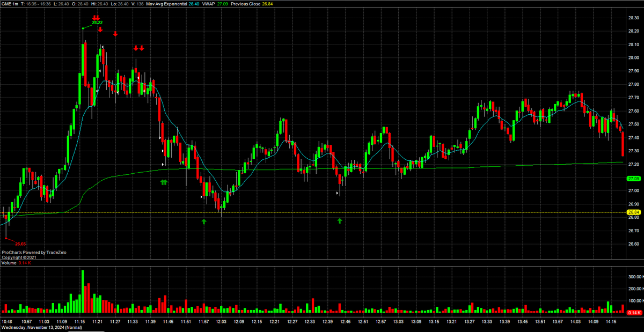The height and width of the screenshot is (332, 644).
Task: Click the 27.70 price axis label
Action: click(x=633, y=98)
